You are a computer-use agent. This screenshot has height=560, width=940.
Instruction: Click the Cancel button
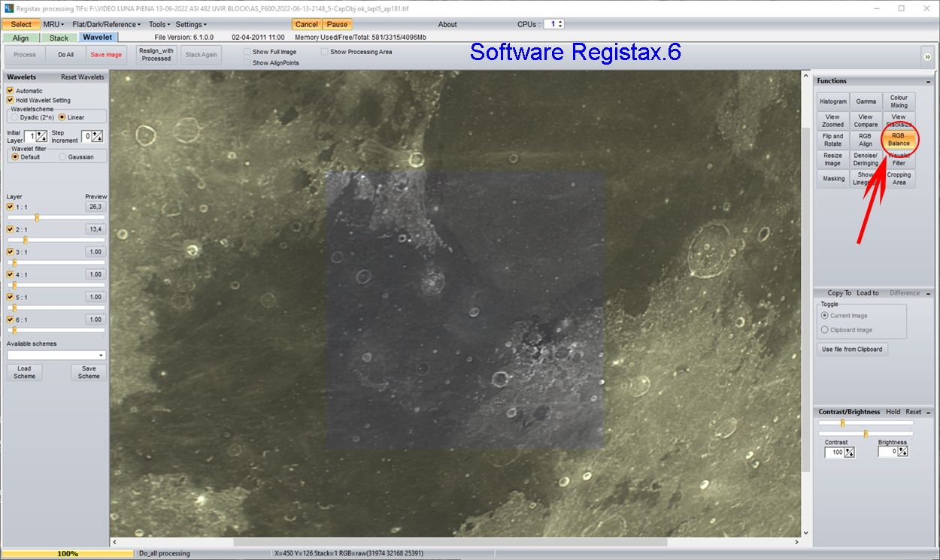pyautogui.click(x=307, y=25)
